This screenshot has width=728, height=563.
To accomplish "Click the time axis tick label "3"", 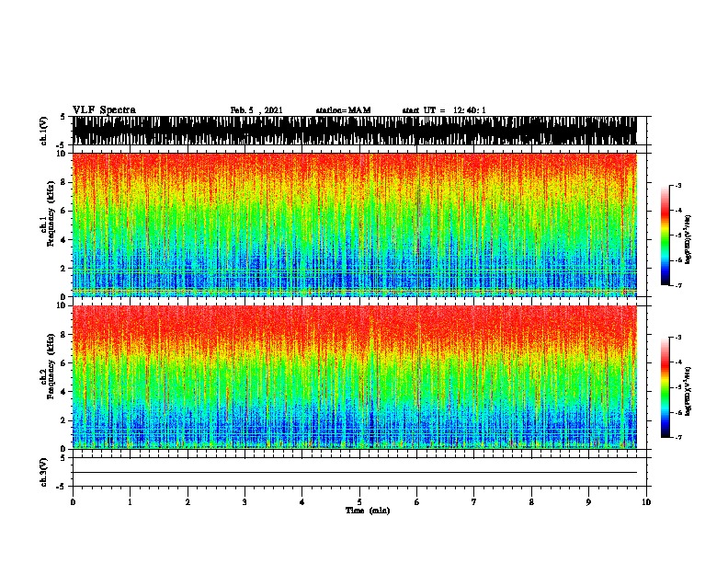I will 245,502.
